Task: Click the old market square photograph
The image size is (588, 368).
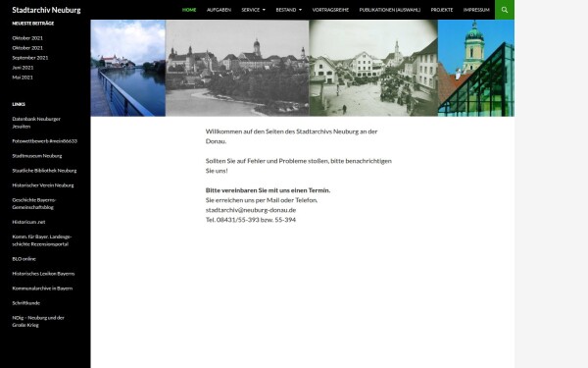Action: (373, 68)
